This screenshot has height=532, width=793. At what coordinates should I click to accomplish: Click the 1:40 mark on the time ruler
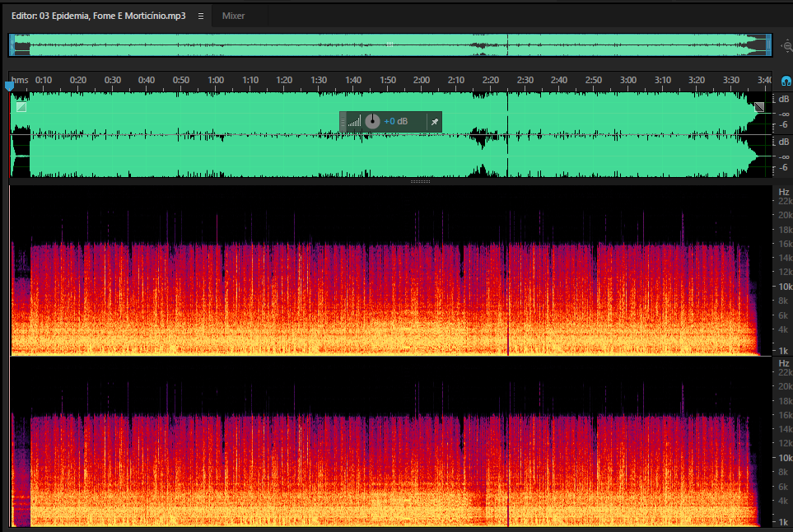click(353, 80)
